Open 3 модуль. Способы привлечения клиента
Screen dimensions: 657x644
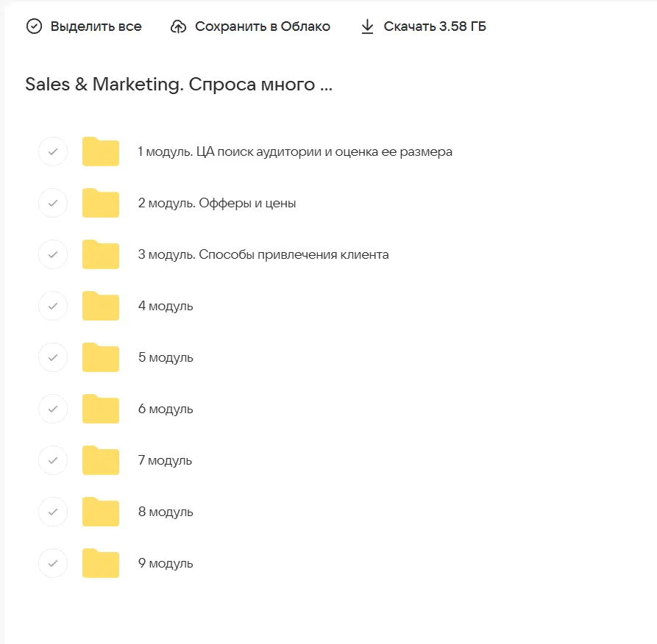pos(263,255)
